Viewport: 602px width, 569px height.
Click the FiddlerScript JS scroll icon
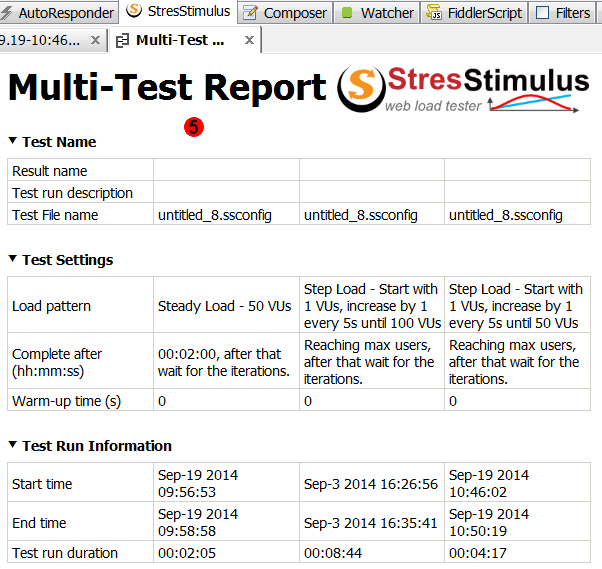tap(434, 12)
